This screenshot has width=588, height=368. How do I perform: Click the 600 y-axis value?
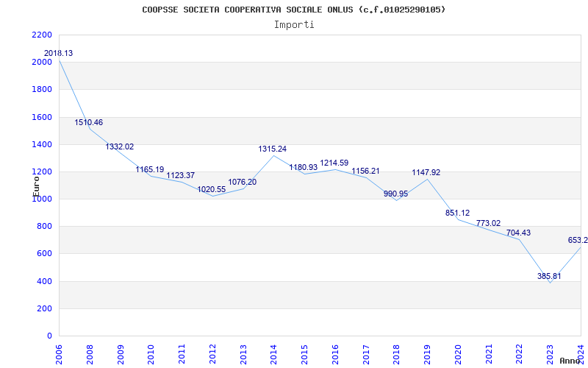[44, 254]
